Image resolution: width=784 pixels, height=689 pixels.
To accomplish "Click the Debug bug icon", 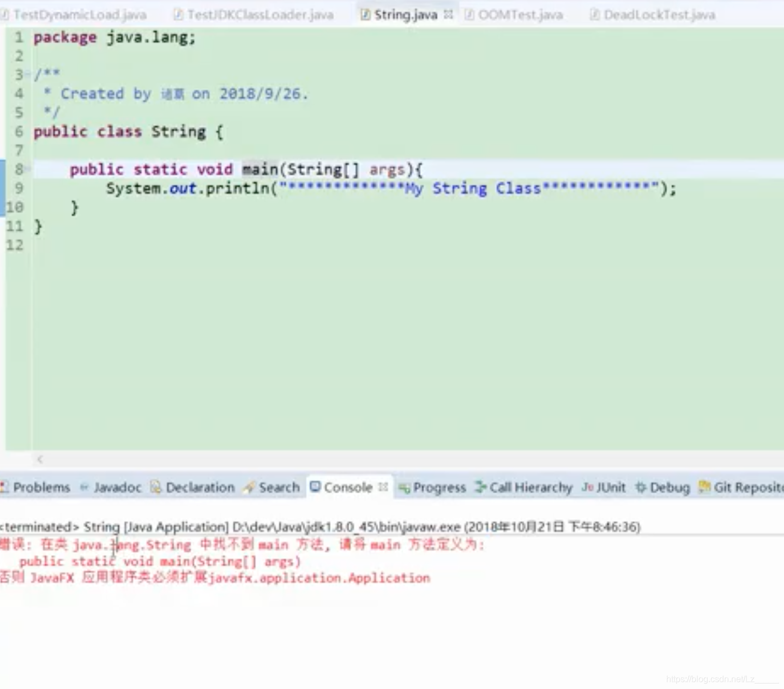I will click(x=641, y=487).
